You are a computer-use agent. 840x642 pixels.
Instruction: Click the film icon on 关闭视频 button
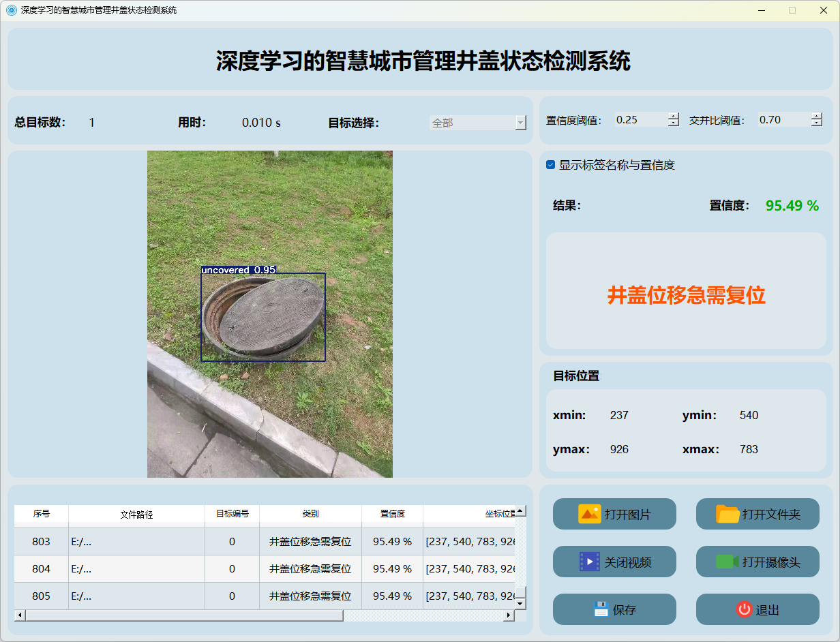click(x=589, y=562)
